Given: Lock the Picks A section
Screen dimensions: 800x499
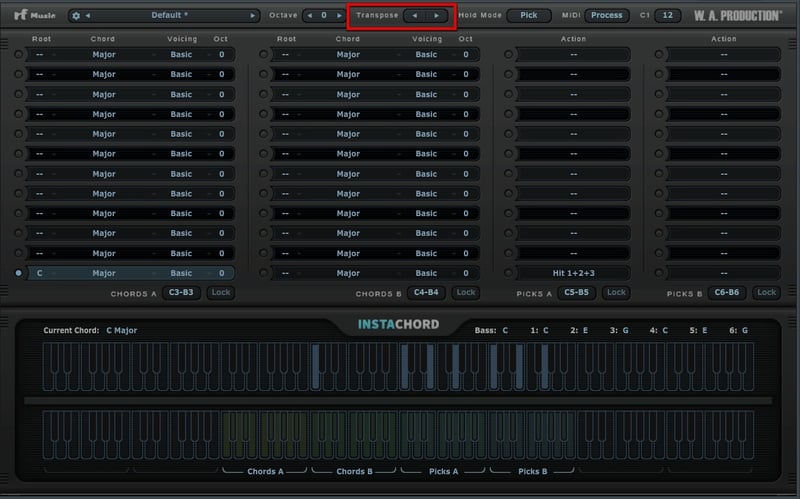Looking at the screenshot, I should coord(616,292).
